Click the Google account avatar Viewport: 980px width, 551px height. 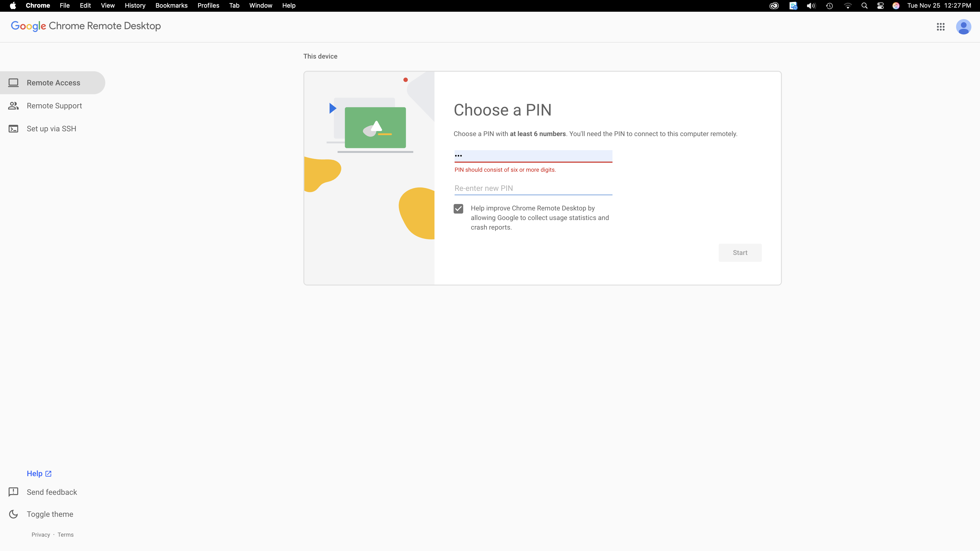[x=963, y=27]
